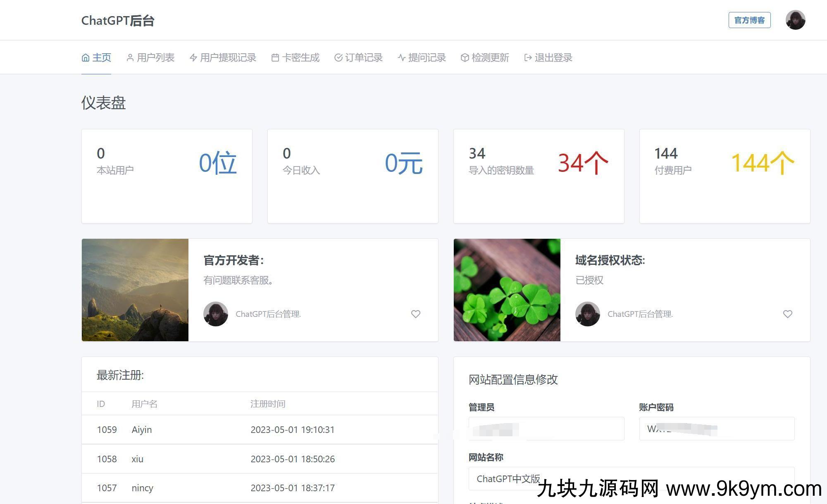Toggle the heart on 域名授权状态 card

point(787,314)
